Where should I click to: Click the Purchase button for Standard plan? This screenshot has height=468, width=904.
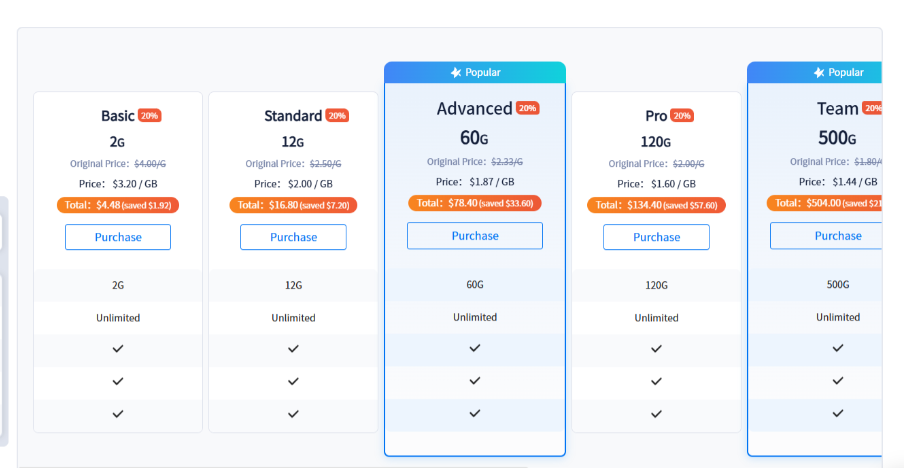(293, 237)
